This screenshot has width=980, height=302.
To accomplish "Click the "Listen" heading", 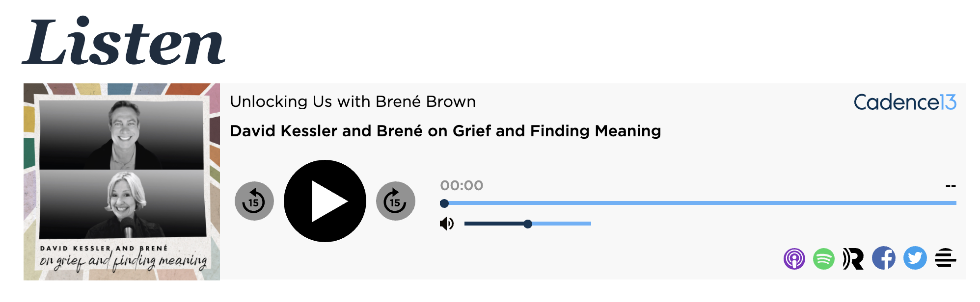I will pos(124,43).
